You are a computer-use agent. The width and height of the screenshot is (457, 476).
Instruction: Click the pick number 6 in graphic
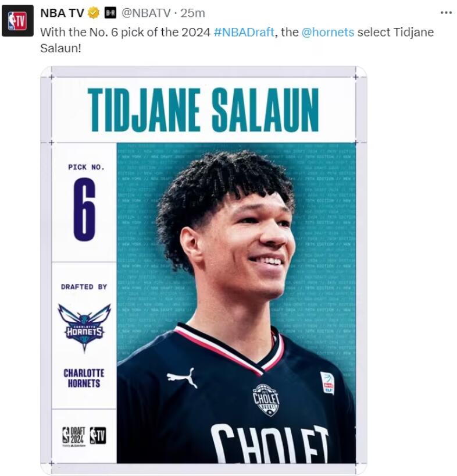pyautogui.click(x=84, y=209)
